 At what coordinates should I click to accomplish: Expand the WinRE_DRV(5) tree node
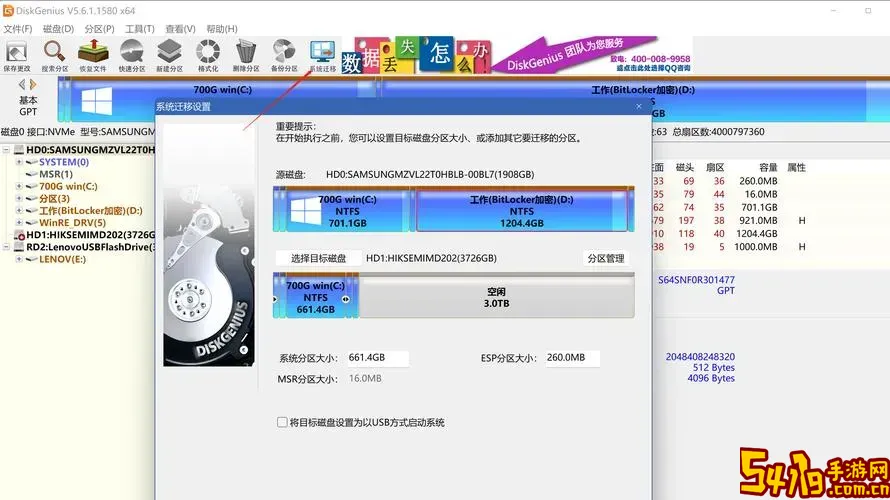coord(19,222)
